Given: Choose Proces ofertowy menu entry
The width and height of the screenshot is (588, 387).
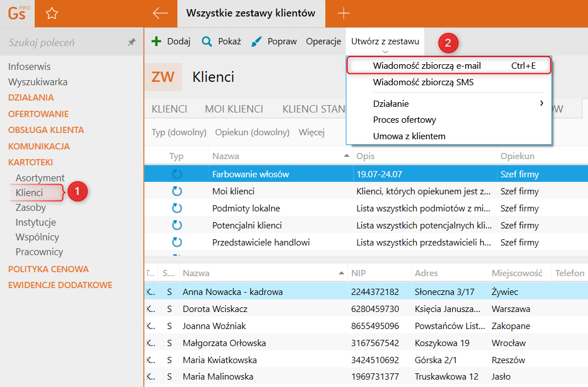Looking at the screenshot, I should (449, 120).
